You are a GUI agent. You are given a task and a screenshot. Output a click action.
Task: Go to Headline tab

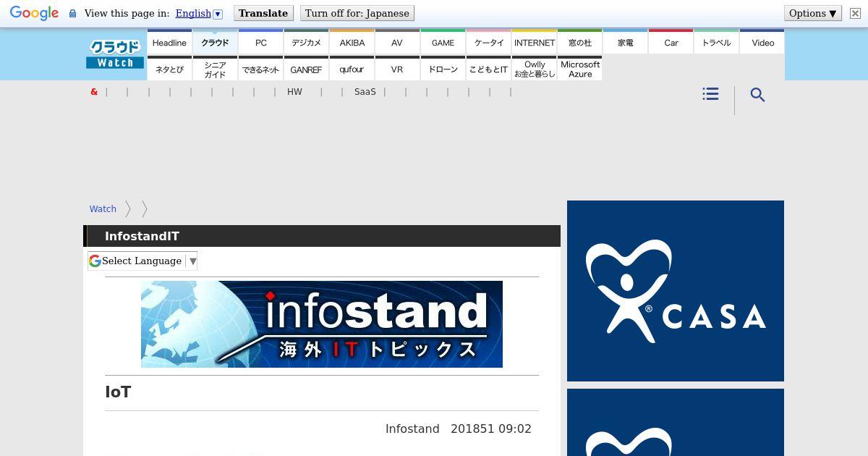(x=169, y=42)
